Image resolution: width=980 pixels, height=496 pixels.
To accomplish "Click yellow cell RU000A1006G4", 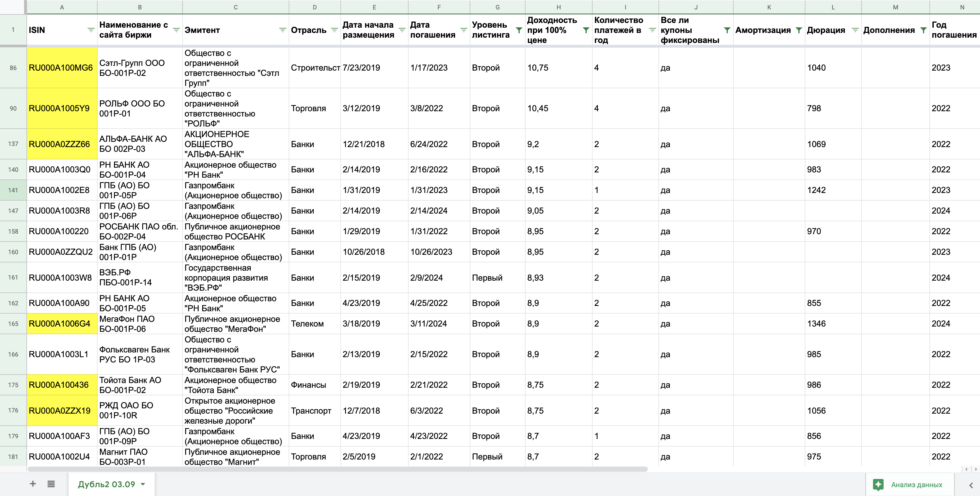I will 62,324.
